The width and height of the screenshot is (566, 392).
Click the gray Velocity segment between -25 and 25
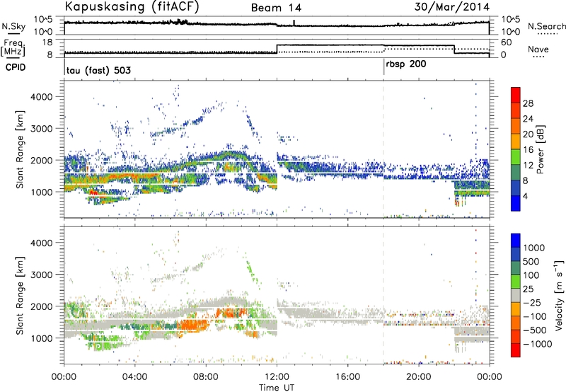[516, 295]
